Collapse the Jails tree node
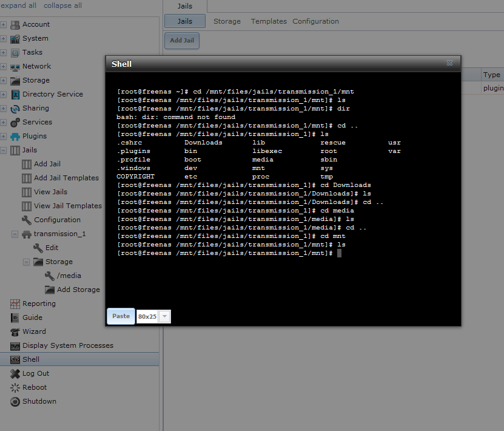 [3, 150]
